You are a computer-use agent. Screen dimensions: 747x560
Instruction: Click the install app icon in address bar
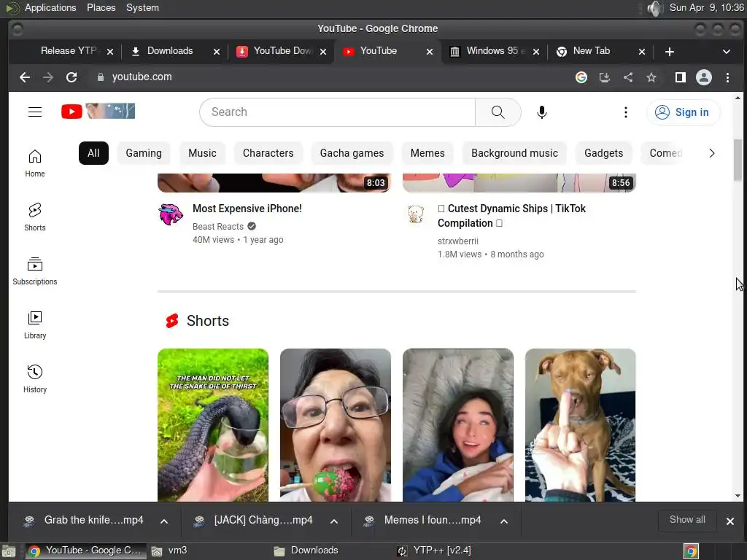(x=605, y=77)
